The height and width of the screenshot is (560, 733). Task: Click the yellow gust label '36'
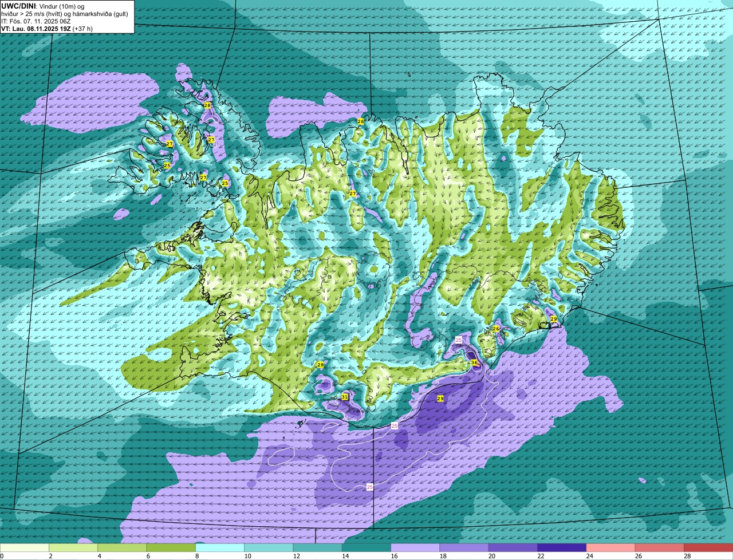474,362
